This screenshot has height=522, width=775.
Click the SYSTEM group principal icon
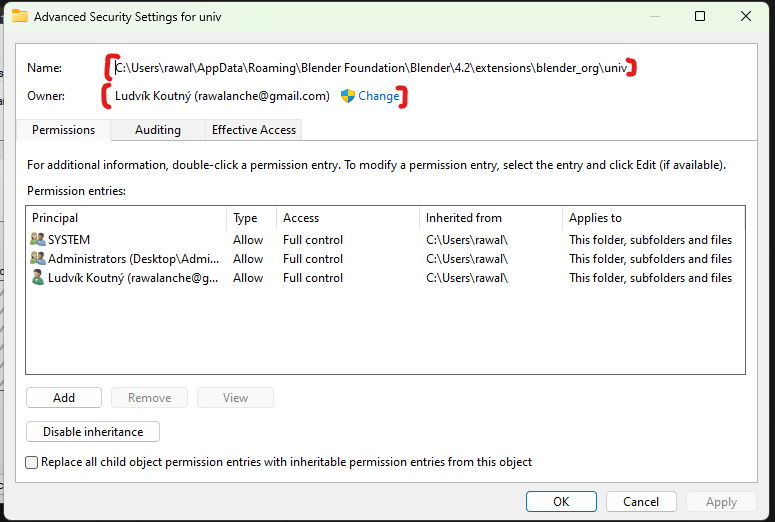pos(38,240)
